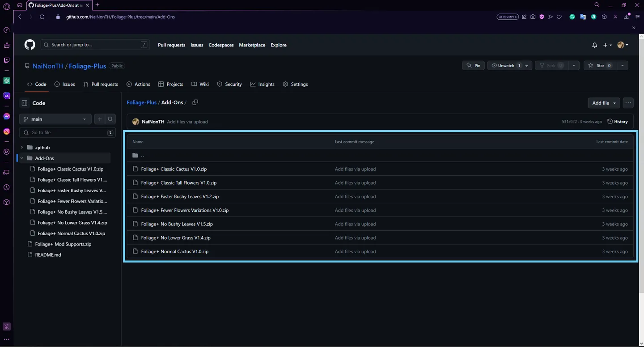Switch to the Insights repository tab
644x347 pixels.
(x=262, y=84)
